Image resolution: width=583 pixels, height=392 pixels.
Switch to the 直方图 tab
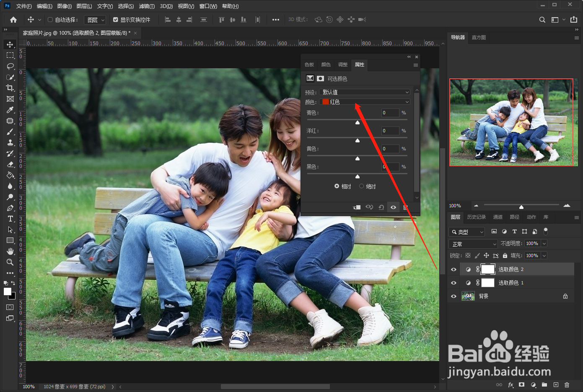point(479,37)
